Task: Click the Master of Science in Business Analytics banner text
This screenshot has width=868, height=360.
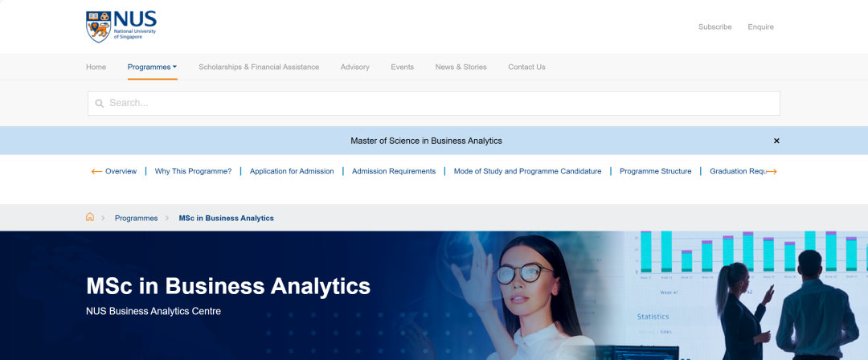Action: tap(426, 141)
